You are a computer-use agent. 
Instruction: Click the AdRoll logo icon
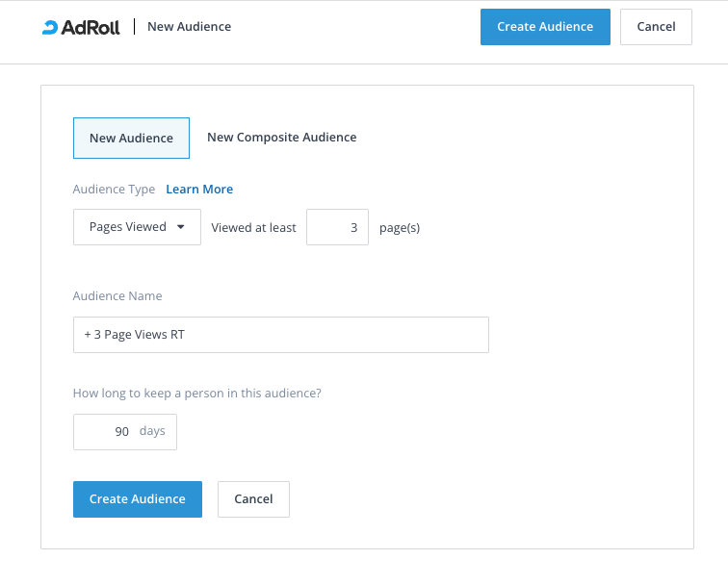[x=50, y=27]
